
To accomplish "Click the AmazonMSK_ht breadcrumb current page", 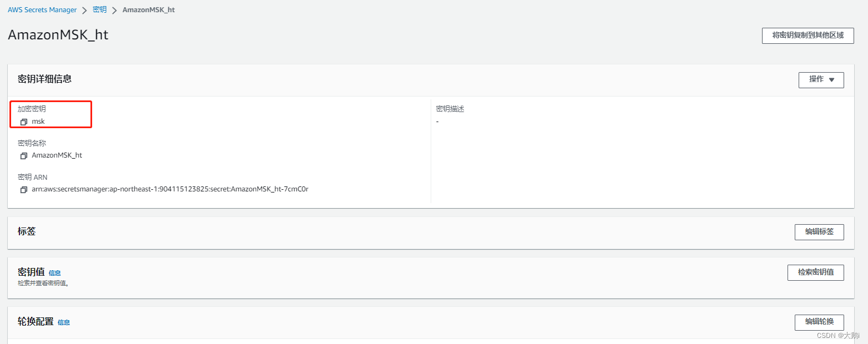I will [x=149, y=10].
